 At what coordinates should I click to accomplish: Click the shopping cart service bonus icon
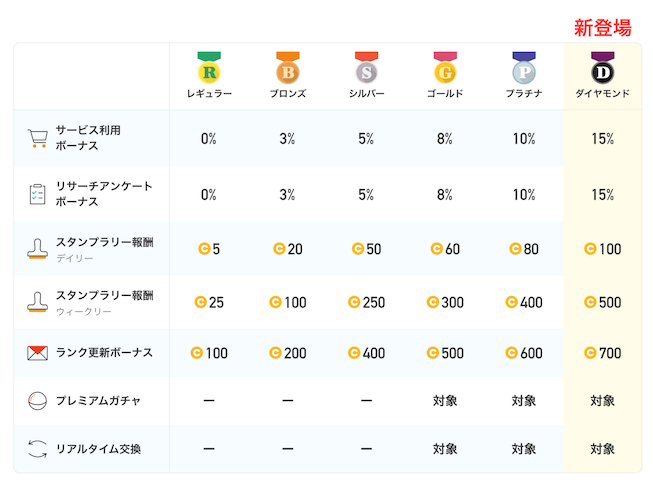point(37,138)
